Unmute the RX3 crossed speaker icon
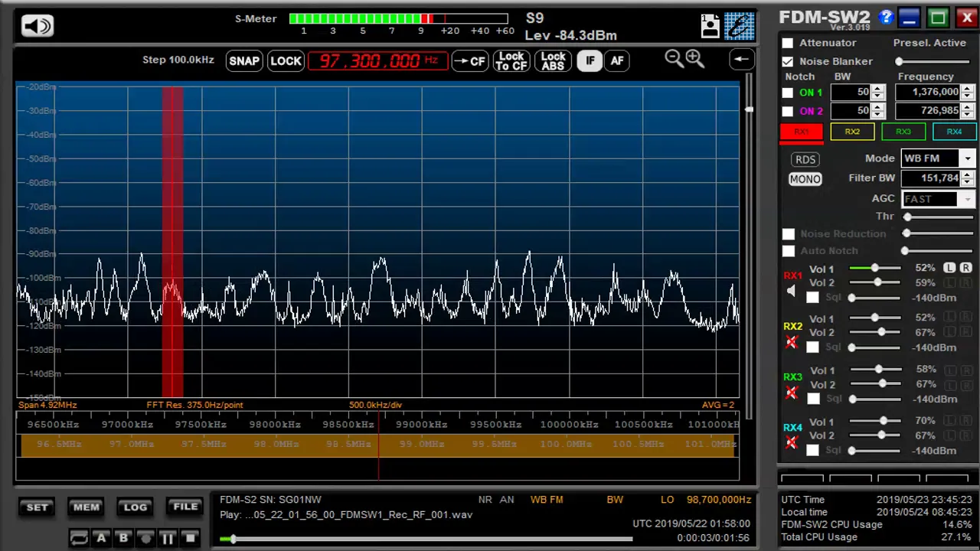The width and height of the screenshot is (980, 551). point(792,392)
